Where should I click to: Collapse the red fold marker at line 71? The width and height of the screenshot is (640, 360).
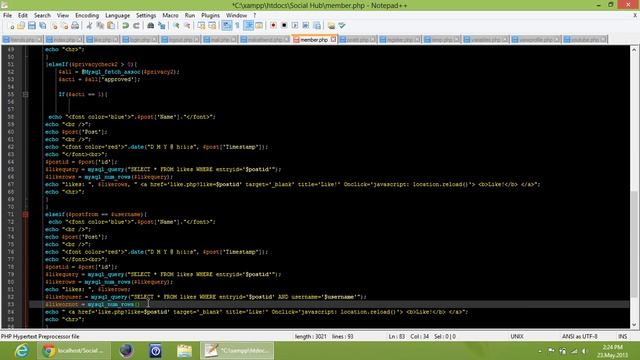25,214
